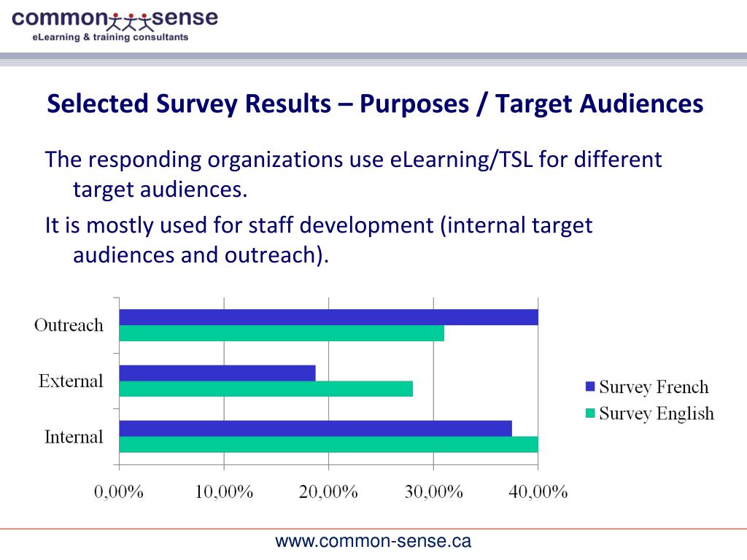The image size is (747, 560).
Task: Click the '20,00%' axis value
Action: tap(328, 491)
